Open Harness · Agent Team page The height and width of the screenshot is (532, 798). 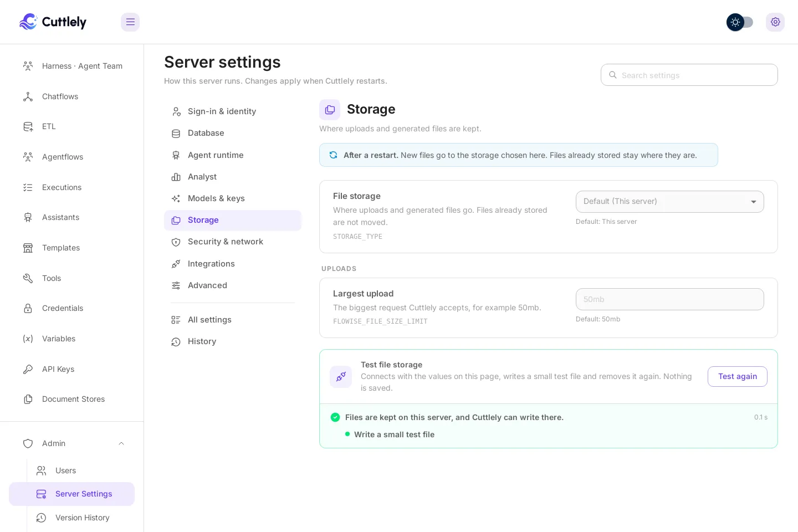click(x=72, y=66)
